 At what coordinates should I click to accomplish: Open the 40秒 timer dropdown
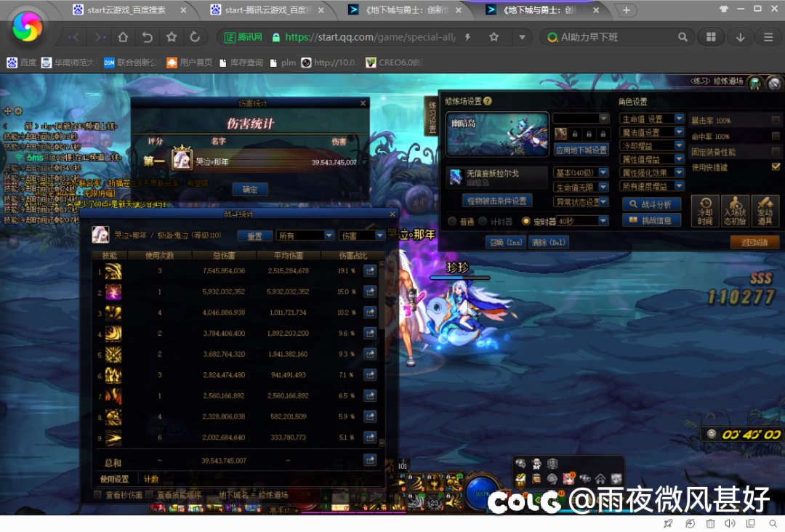coord(582,221)
